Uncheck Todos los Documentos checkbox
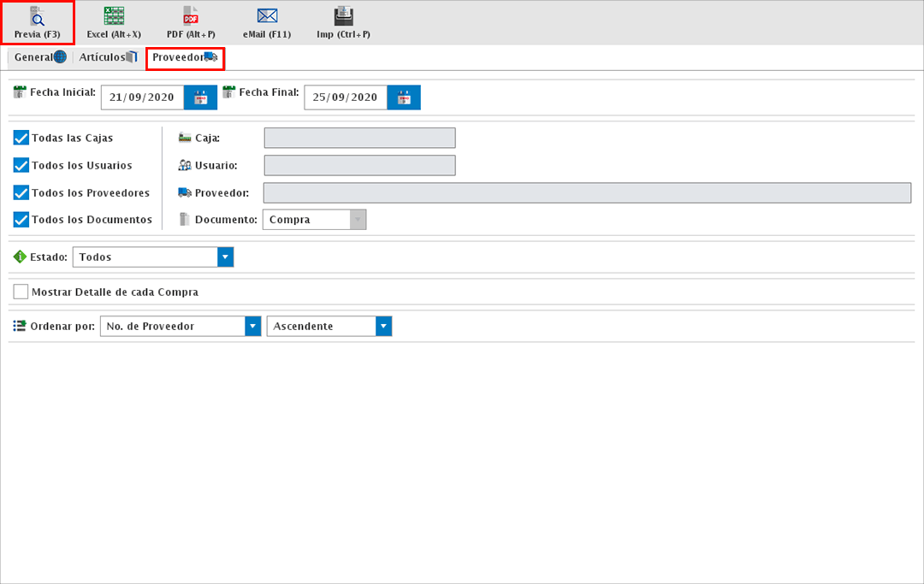Viewport: 924px width, 584px height. click(x=21, y=220)
